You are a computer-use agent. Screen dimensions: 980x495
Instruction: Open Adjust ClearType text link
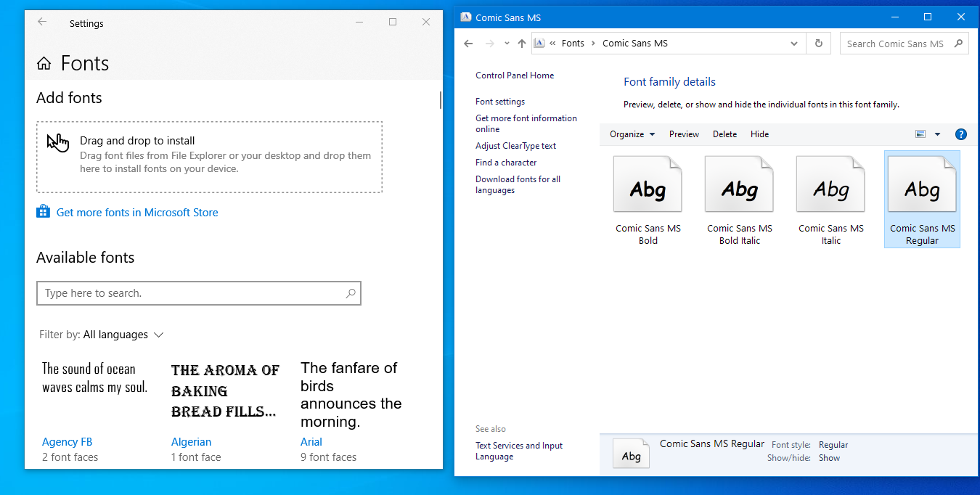(515, 146)
